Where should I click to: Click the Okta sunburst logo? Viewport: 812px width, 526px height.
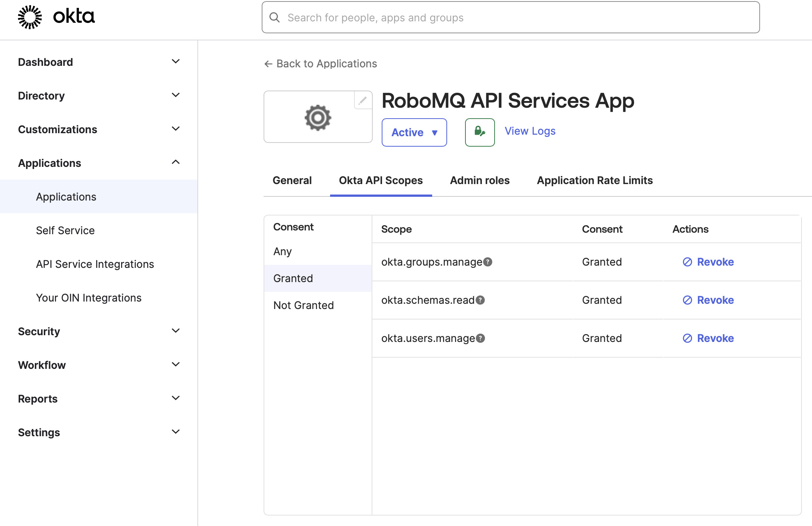pos(30,17)
